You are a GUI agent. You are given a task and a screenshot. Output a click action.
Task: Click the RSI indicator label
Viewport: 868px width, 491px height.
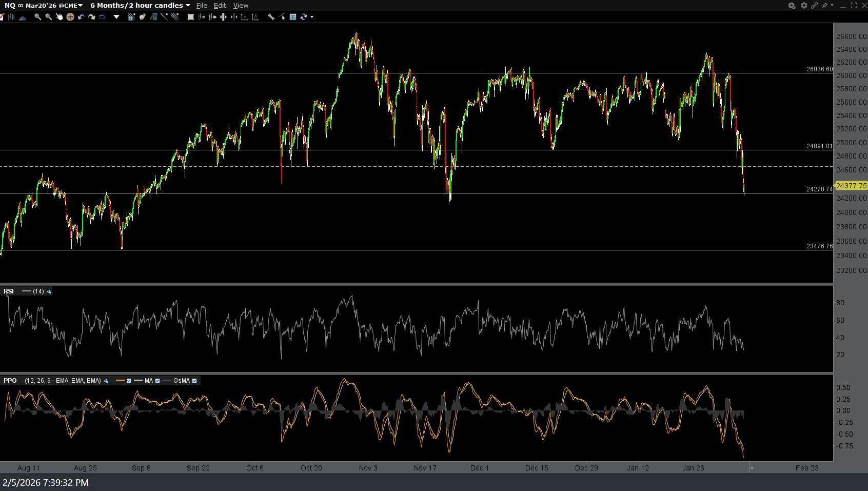click(9, 291)
